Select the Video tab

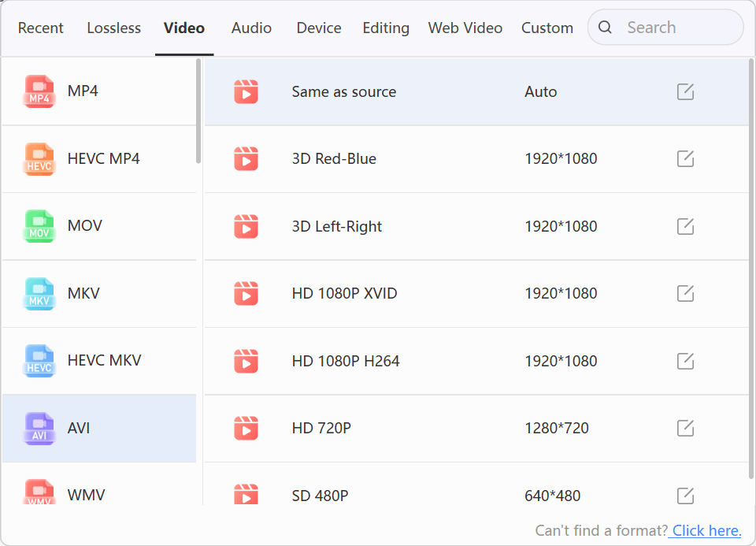[x=184, y=28]
